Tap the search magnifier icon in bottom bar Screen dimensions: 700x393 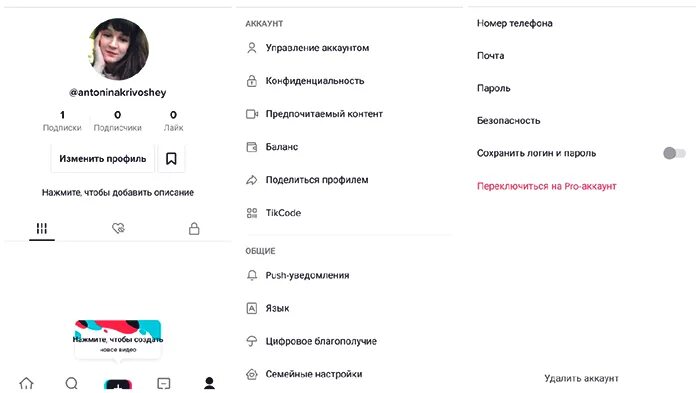tap(71, 383)
